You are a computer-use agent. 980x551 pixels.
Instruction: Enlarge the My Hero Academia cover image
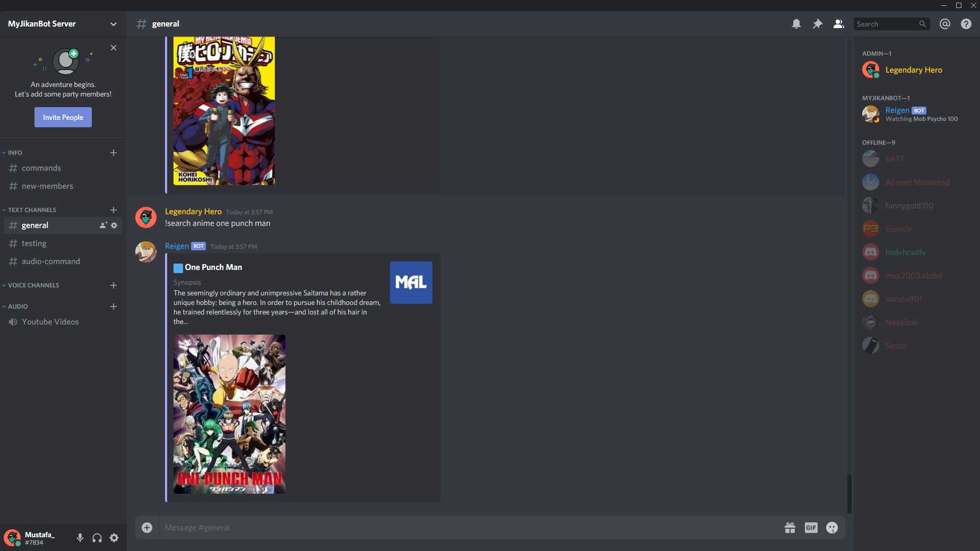(224, 111)
